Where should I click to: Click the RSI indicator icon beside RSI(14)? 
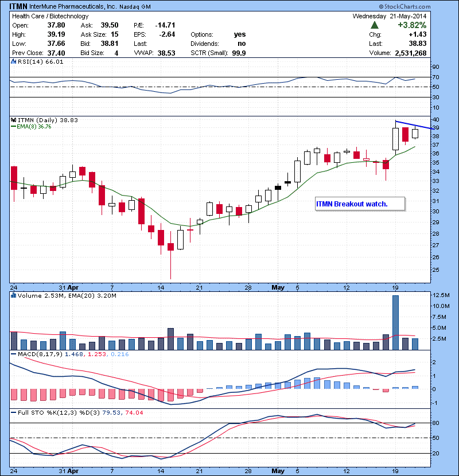tap(13, 61)
